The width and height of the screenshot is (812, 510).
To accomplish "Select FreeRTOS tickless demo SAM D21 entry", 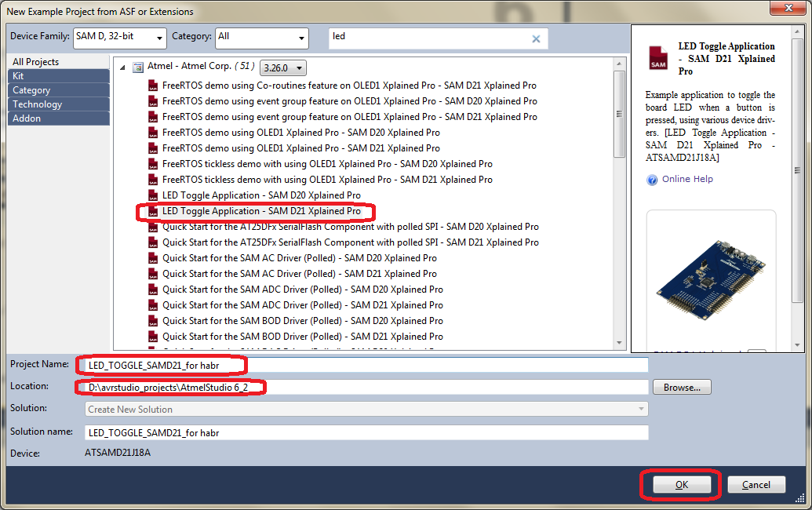I will (x=327, y=180).
